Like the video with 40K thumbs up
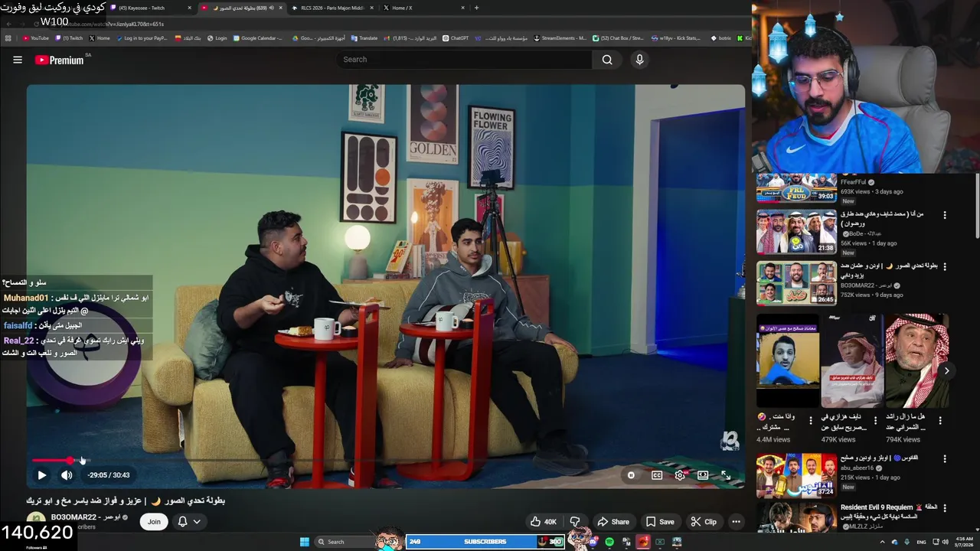980x551 pixels. [x=544, y=522]
